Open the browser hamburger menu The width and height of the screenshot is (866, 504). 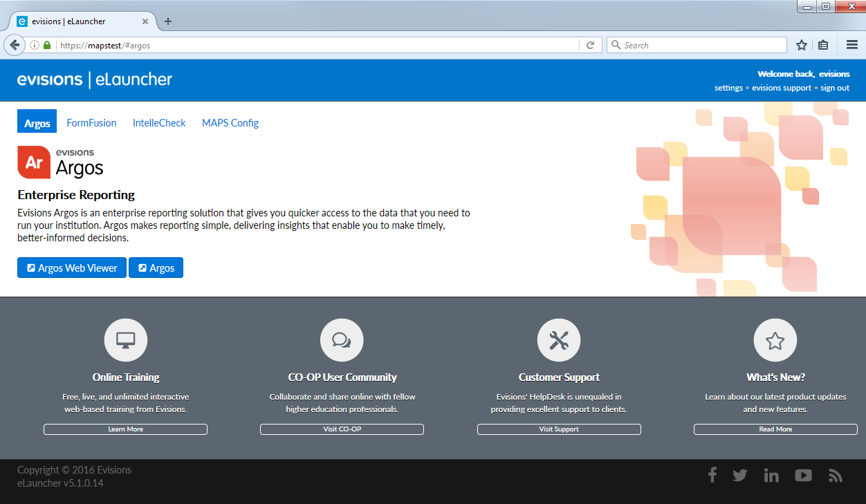852,45
